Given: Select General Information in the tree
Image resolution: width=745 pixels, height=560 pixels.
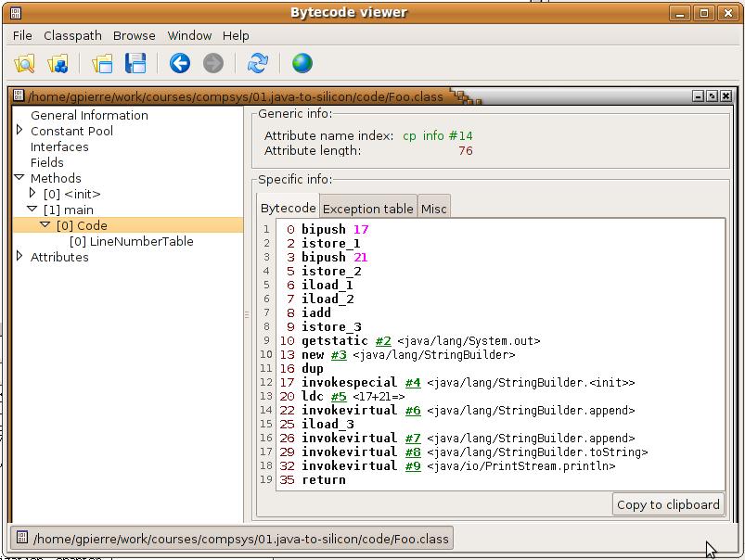Looking at the screenshot, I should pyautogui.click(x=89, y=115).
